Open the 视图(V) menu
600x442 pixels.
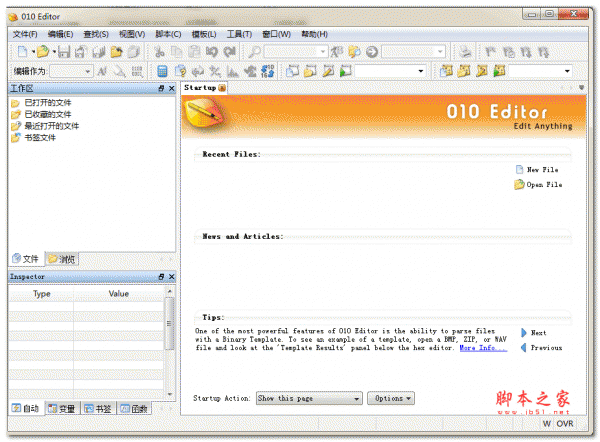(x=132, y=34)
